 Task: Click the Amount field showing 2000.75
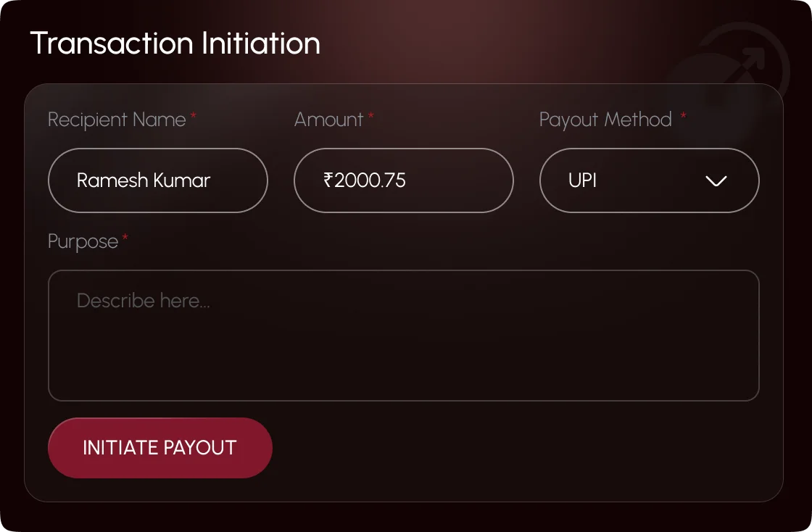[x=403, y=180]
